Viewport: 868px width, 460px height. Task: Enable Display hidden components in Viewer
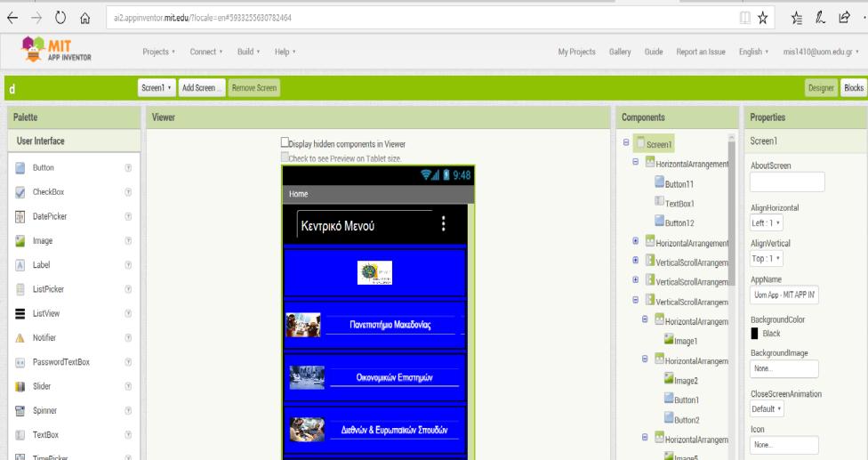point(285,142)
